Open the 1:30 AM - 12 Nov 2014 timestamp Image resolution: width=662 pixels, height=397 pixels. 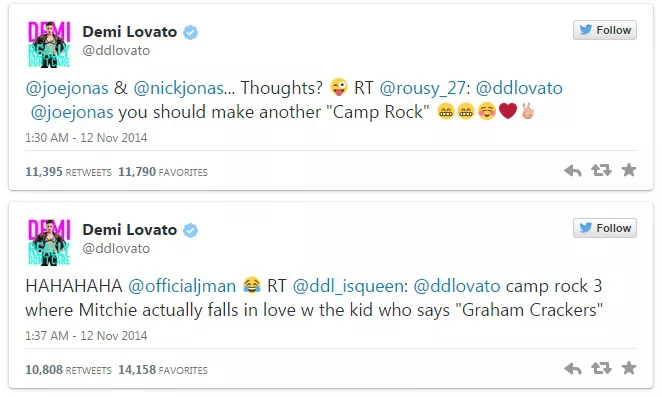click(x=86, y=138)
